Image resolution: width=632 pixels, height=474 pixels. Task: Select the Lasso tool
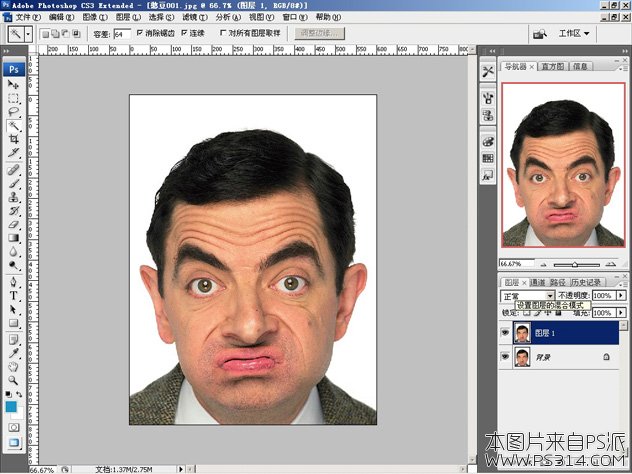14,113
